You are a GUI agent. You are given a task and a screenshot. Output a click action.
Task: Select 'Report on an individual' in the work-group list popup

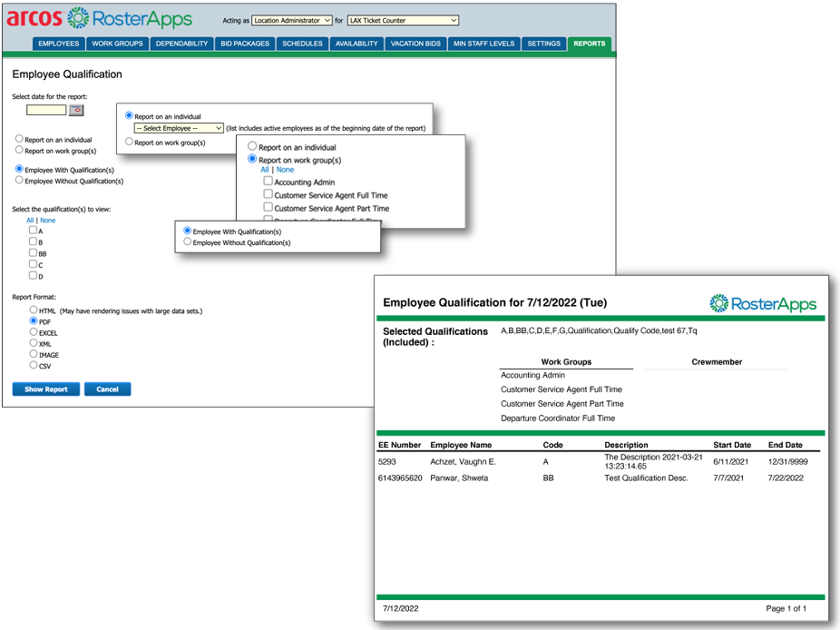tap(252, 146)
